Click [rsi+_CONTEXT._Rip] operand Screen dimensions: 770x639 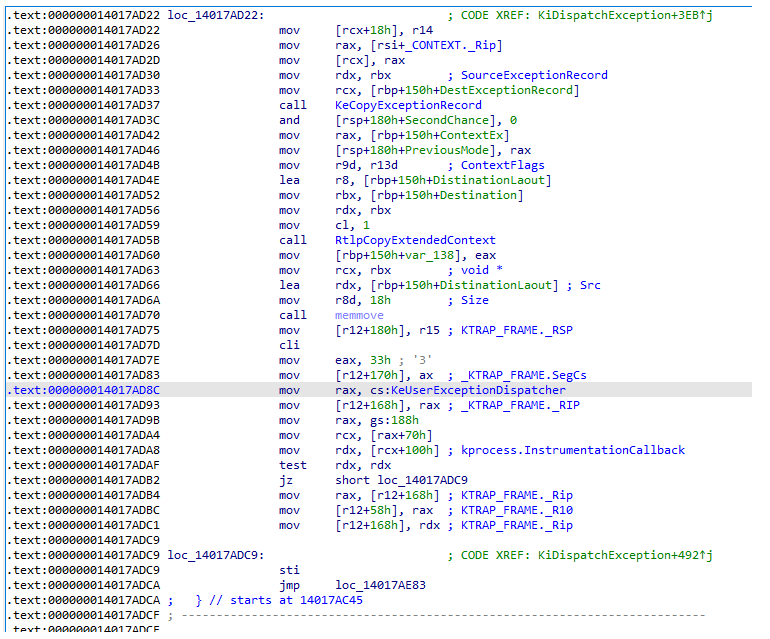[436, 45]
